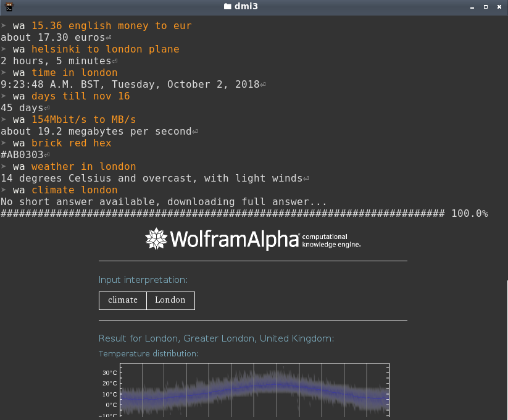Screen dimensions: 508x420
Task: Click the 'London' interpretation box
Action: click(x=171, y=300)
